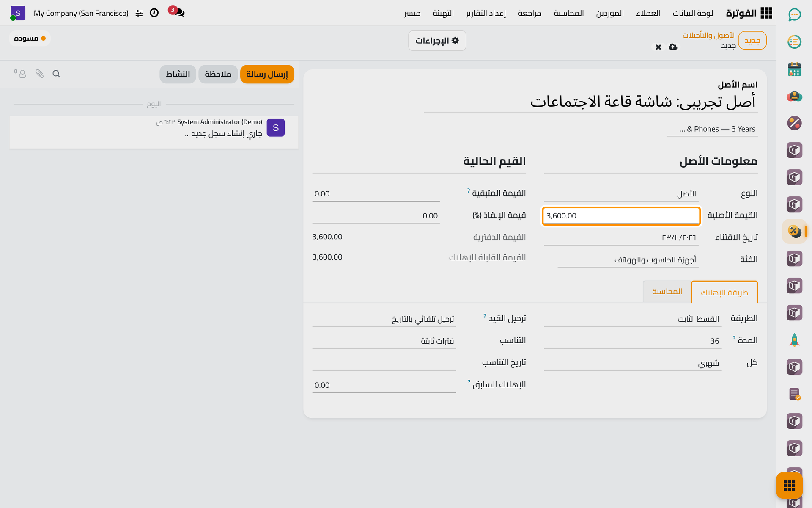Click the القيمة الأصلية input with 3,600.00
Image resolution: width=812 pixels, height=508 pixels.
[x=621, y=216]
